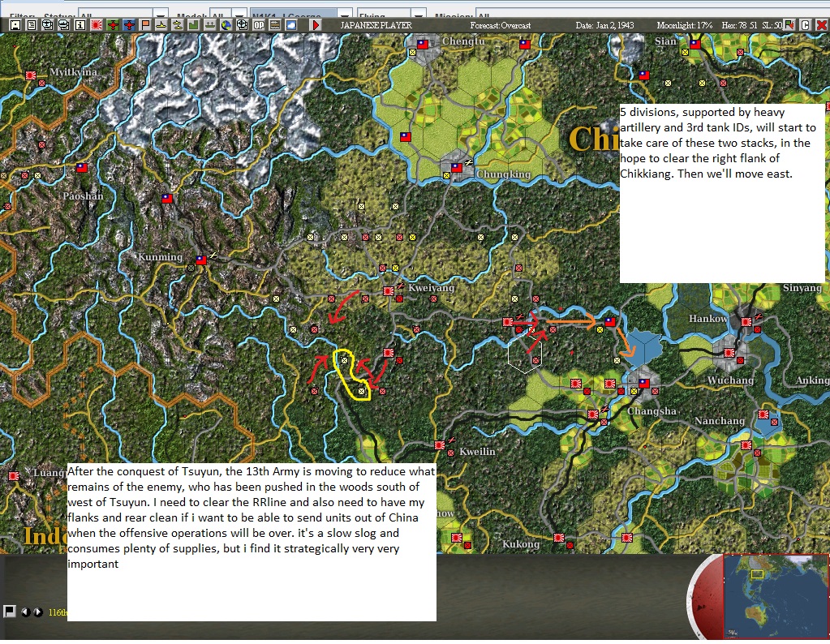Select the Chinese flag unit at Changsha

pyautogui.click(x=644, y=383)
